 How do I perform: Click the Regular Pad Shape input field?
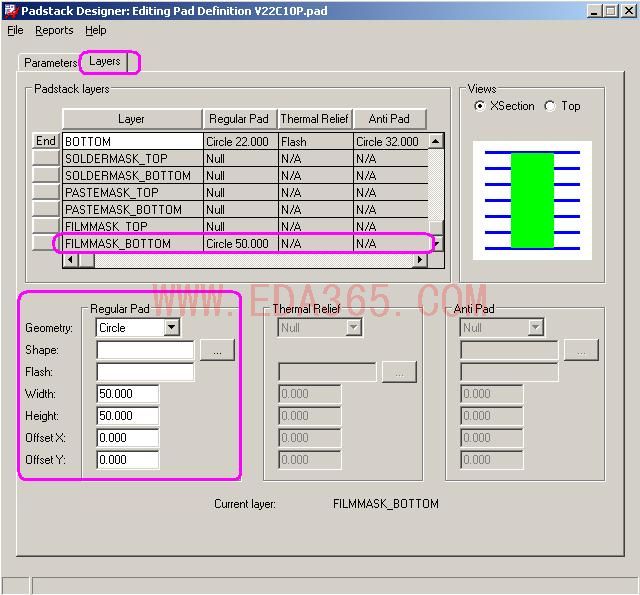(145, 350)
